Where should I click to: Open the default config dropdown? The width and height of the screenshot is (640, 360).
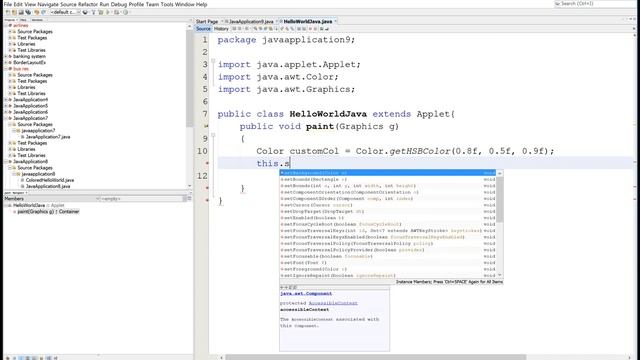coord(65,12)
